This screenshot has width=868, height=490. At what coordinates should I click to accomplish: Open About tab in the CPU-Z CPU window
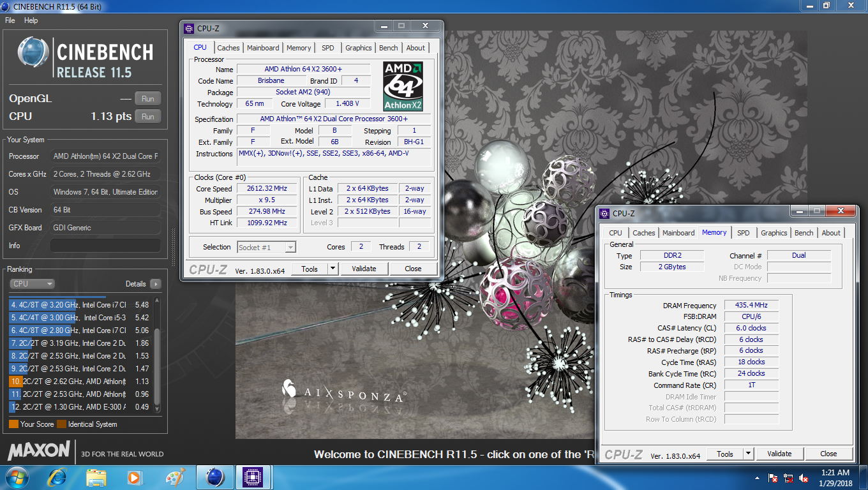(x=415, y=48)
